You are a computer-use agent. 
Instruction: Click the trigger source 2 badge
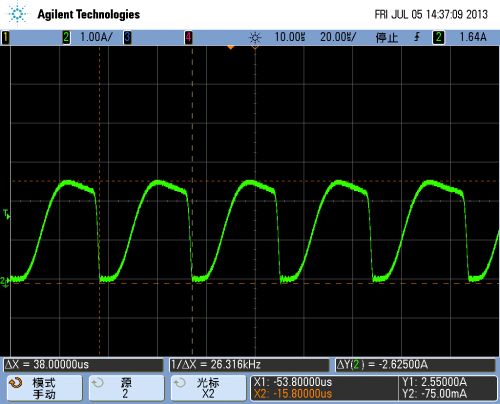click(438, 37)
